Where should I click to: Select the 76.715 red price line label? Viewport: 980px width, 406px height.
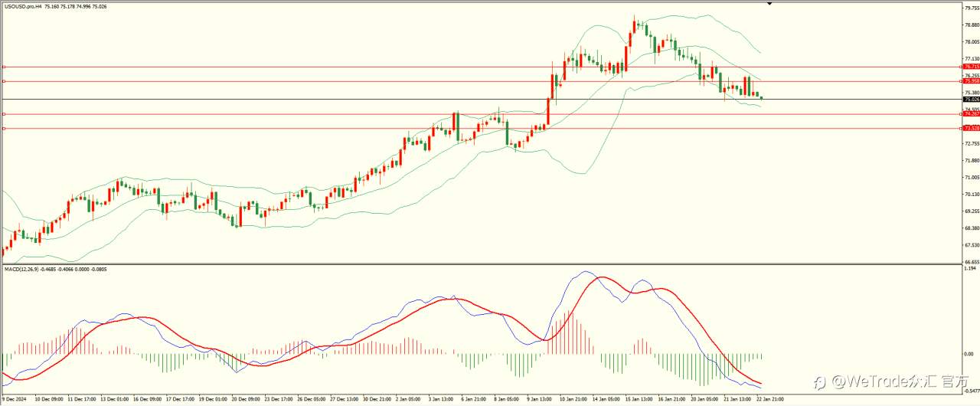[x=971, y=67]
